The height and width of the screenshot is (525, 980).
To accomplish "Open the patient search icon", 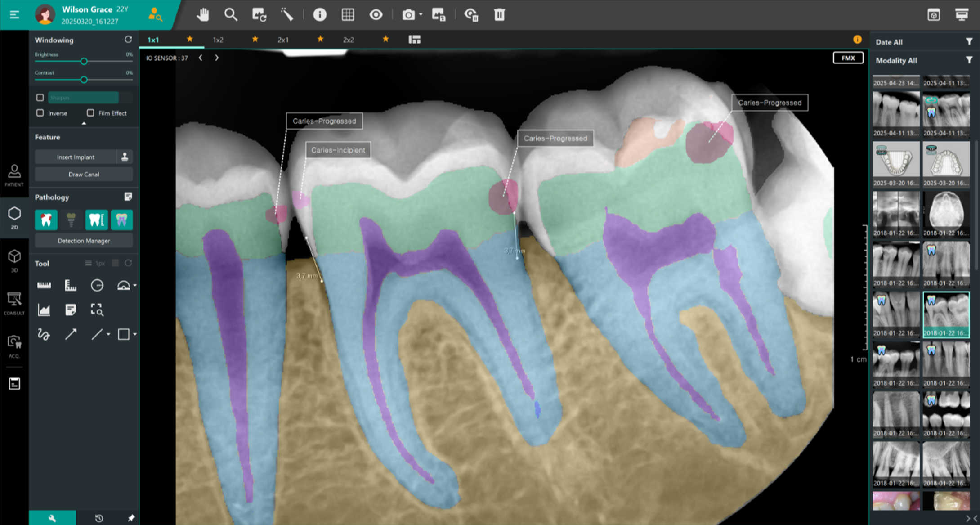I will (x=155, y=15).
